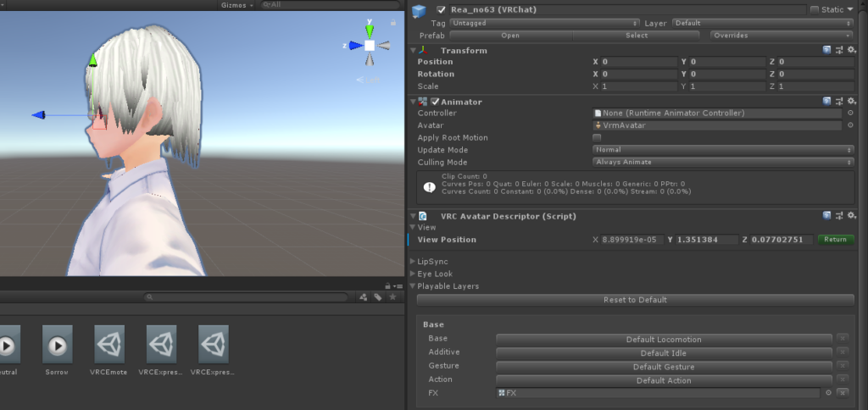Click the Scene view lock icon near gizmo
Viewport: 868px width, 410px height.
pos(393,23)
